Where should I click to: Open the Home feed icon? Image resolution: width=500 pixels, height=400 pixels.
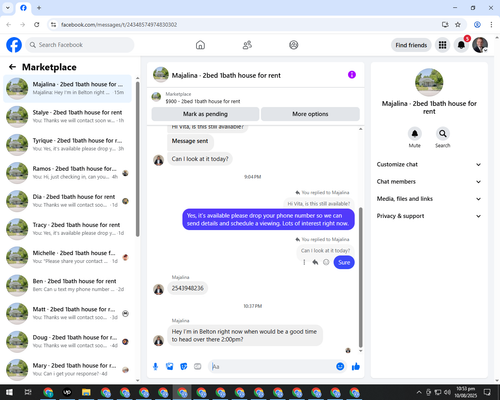coord(200,45)
